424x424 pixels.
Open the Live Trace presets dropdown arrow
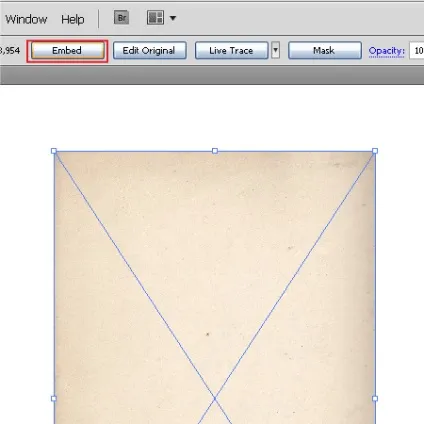(275, 51)
